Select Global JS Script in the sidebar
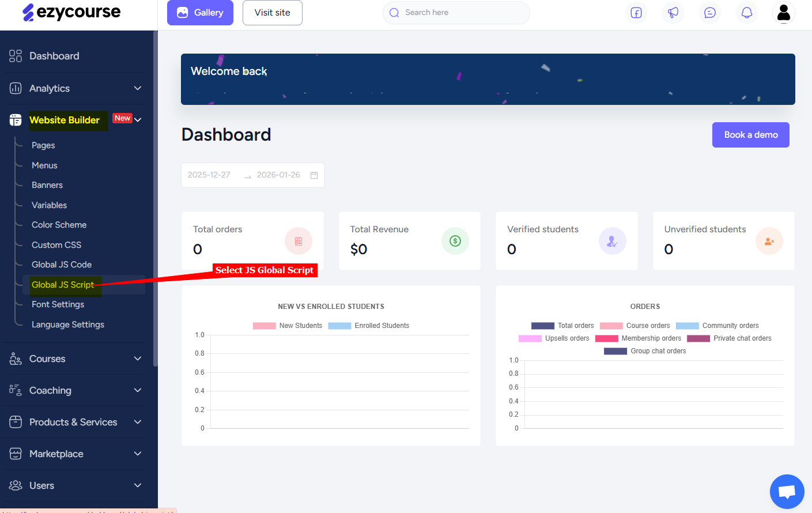 tap(63, 284)
